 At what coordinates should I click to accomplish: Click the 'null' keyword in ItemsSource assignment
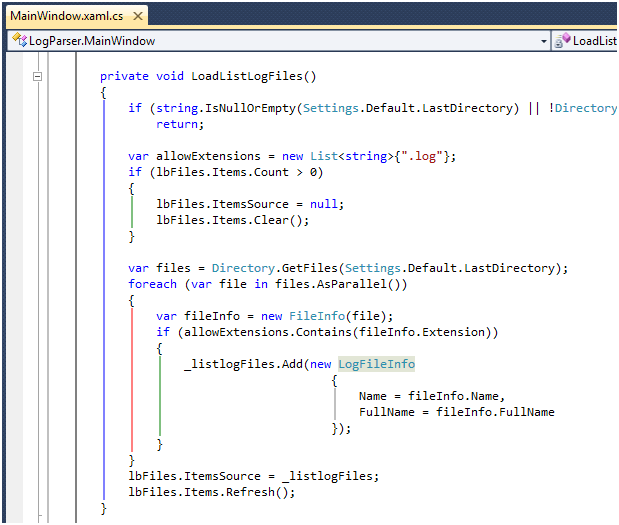(x=324, y=204)
